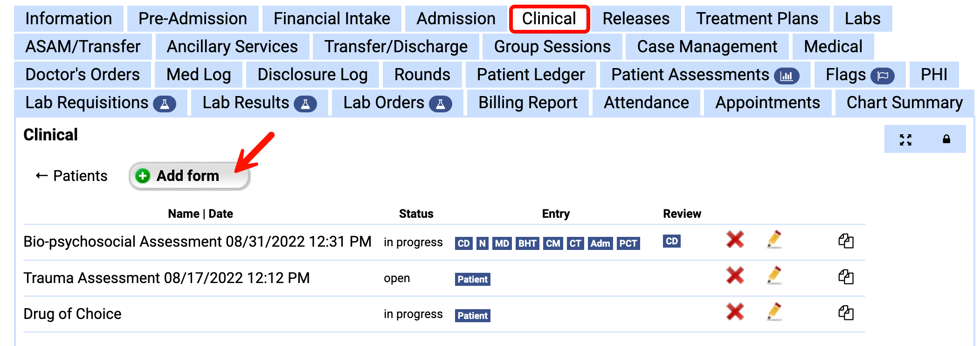Switch to the Med Log tab
The height and width of the screenshot is (346, 980).
pyautogui.click(x=199, y=75)
